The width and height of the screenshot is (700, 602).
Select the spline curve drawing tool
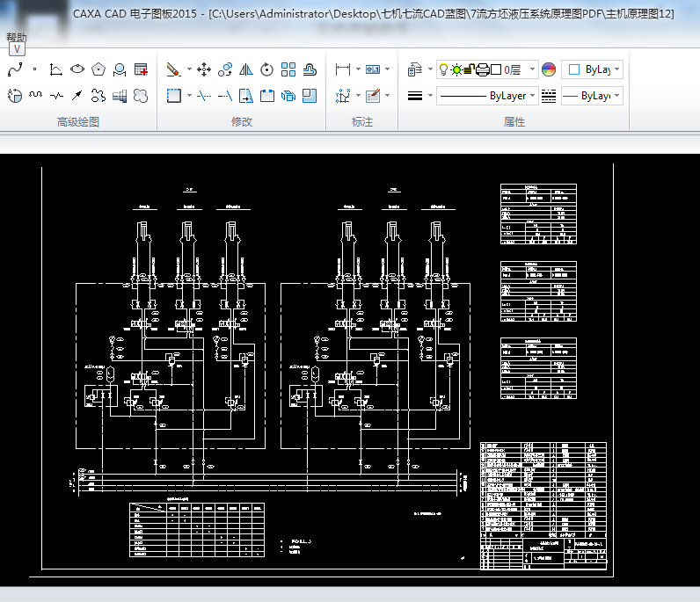point(14,69)
